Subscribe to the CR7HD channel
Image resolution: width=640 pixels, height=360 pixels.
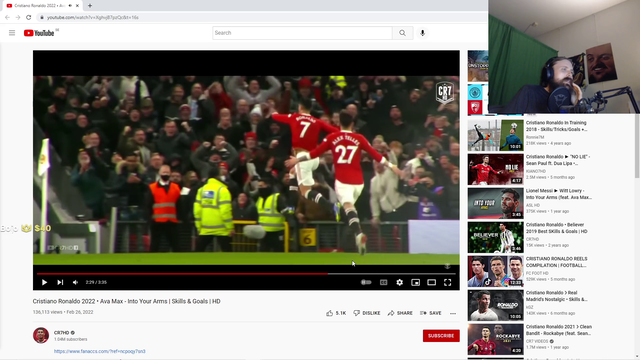pos(441,336)
